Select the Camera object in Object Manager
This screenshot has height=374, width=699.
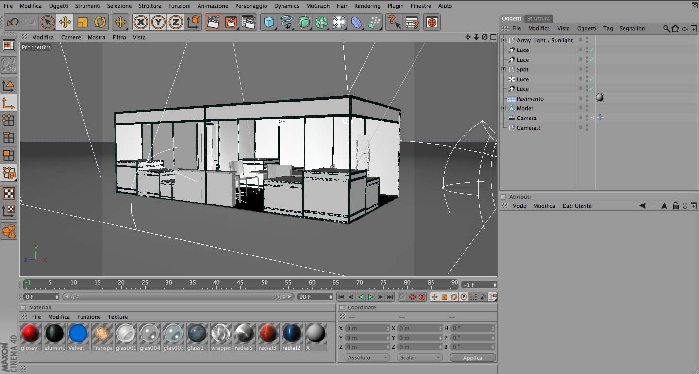[x=526, y=118]
